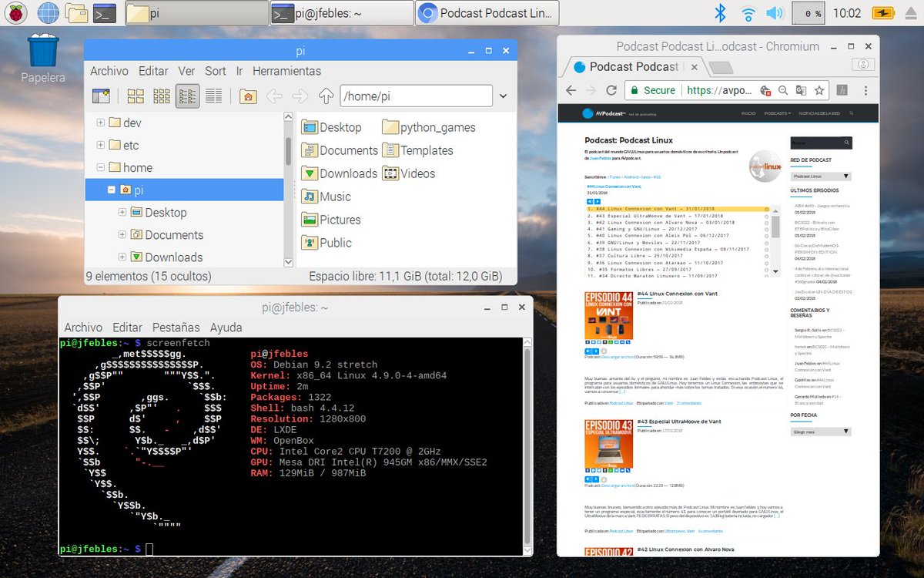
Task: Go up to parent folder in file manager
Action: click(x=326, y=96)
